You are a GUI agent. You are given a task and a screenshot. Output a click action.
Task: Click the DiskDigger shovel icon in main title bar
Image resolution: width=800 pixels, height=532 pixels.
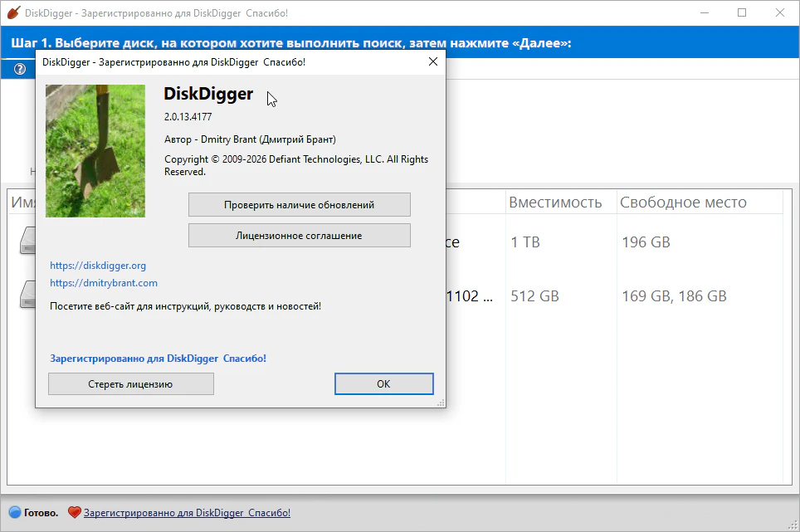click(x=13, y=13)
